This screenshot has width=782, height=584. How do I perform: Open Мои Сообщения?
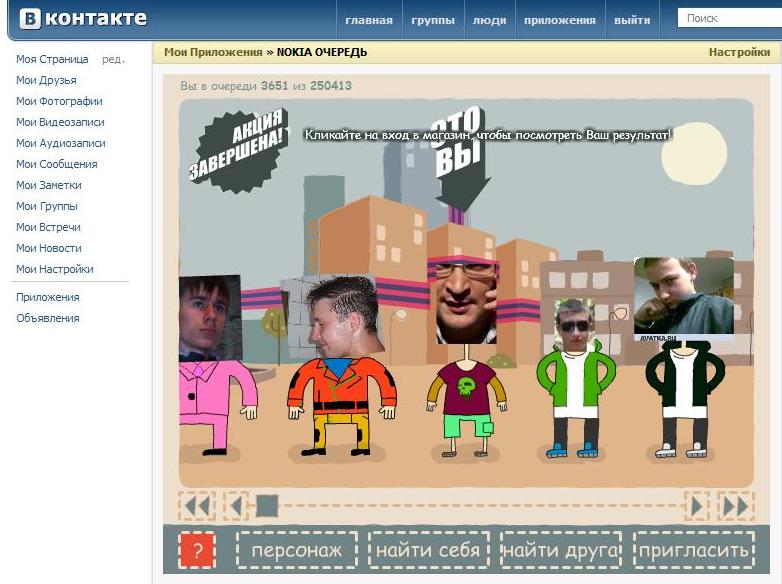[57, 164]
